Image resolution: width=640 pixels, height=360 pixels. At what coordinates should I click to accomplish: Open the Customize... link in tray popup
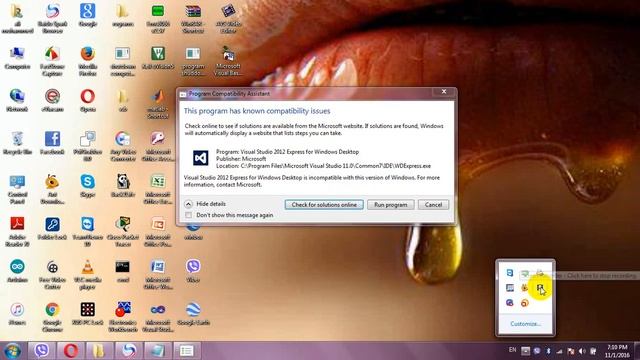(x=525, y=324)
